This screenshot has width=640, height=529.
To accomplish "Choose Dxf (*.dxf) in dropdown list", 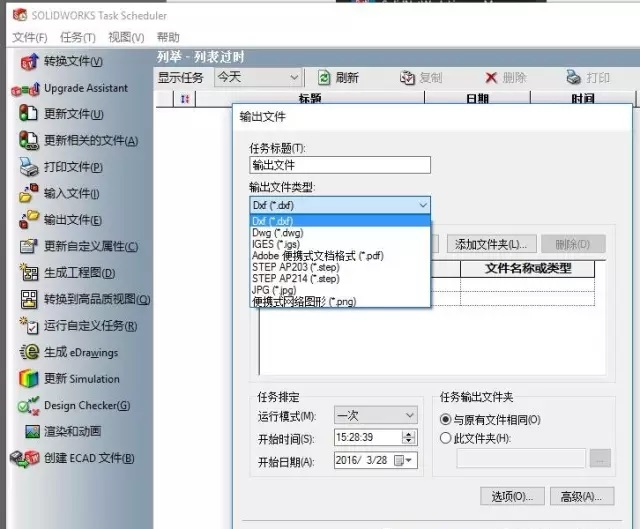I will tap(340, 221).
